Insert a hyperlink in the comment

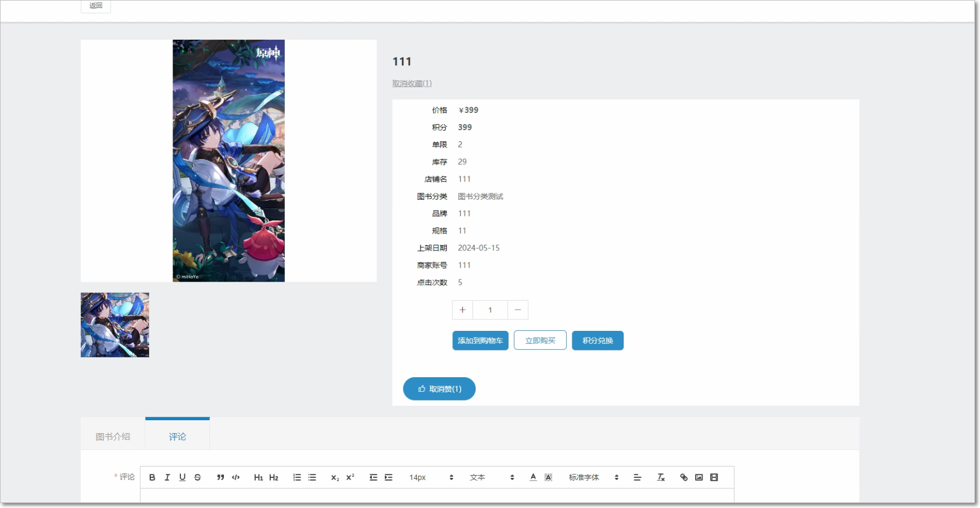683,477
